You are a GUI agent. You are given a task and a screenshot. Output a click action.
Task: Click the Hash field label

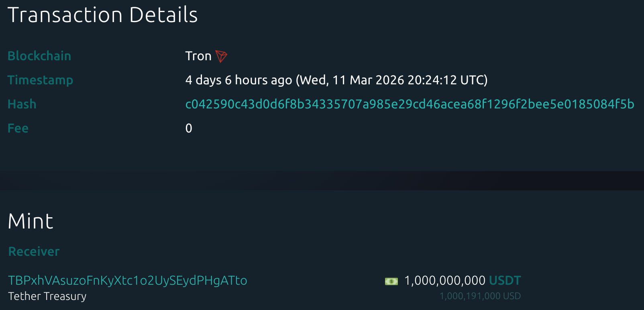(x=22, y=104)
